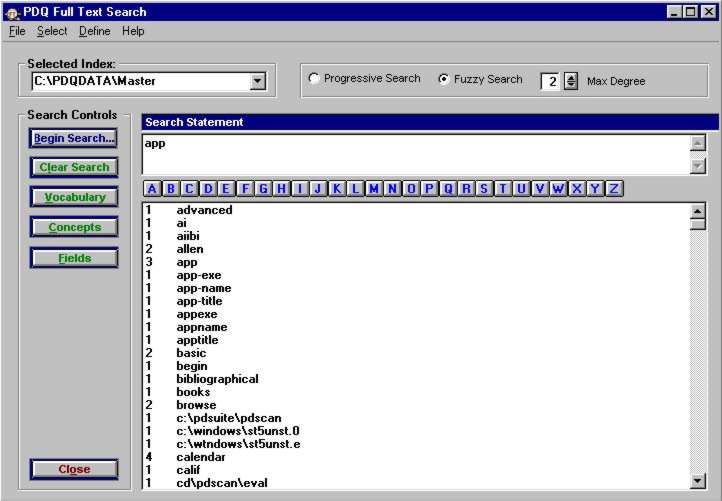Click the Begin Search button

(74, 138)
